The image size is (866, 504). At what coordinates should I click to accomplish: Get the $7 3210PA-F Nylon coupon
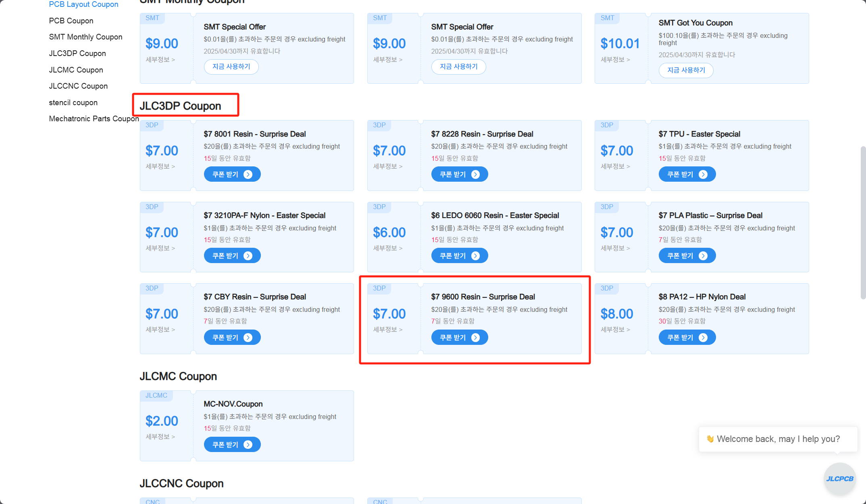232,256
